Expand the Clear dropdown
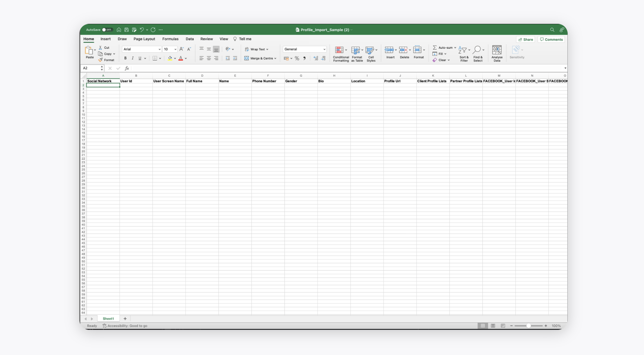This screenshot has width=644, height=355. tap(448, 60)
